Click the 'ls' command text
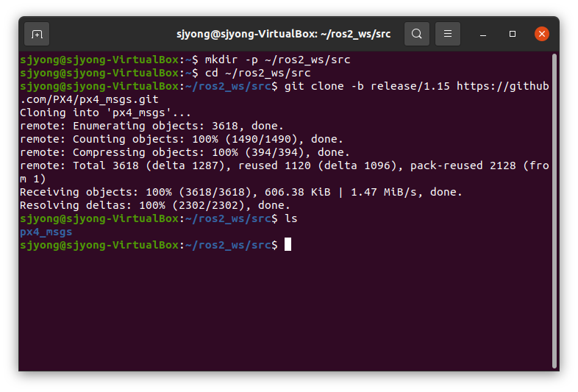Image resolution: width=578 pixels, height=392 pixels. pos(291,218)
